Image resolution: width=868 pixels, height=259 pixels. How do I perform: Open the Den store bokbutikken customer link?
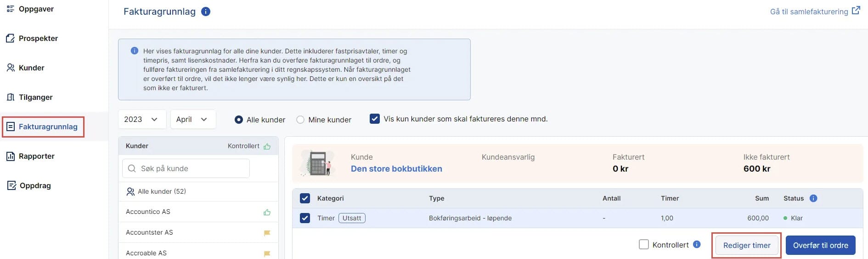[396, 169]
